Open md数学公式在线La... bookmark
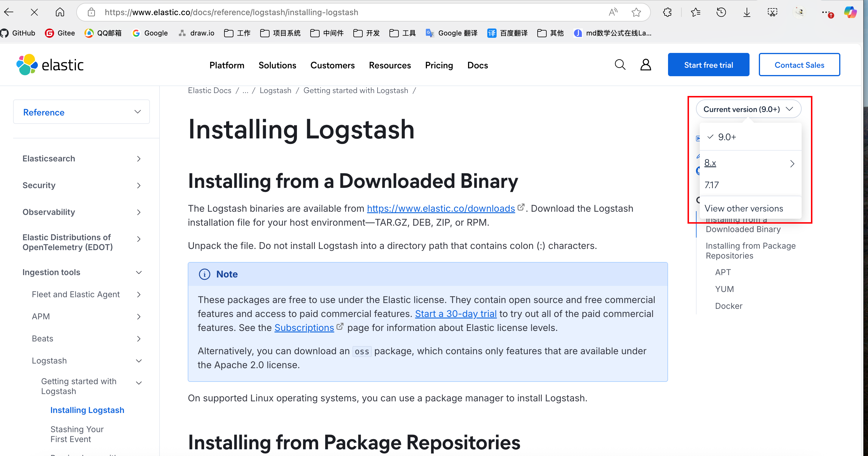Image resolution: width=868 pixels, height=456 pixels. pos(613,33)
